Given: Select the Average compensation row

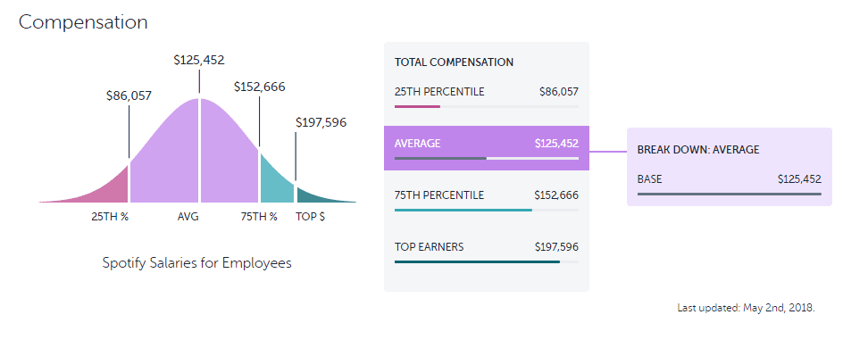Looking at the screenshot, I should coord(487,148).
